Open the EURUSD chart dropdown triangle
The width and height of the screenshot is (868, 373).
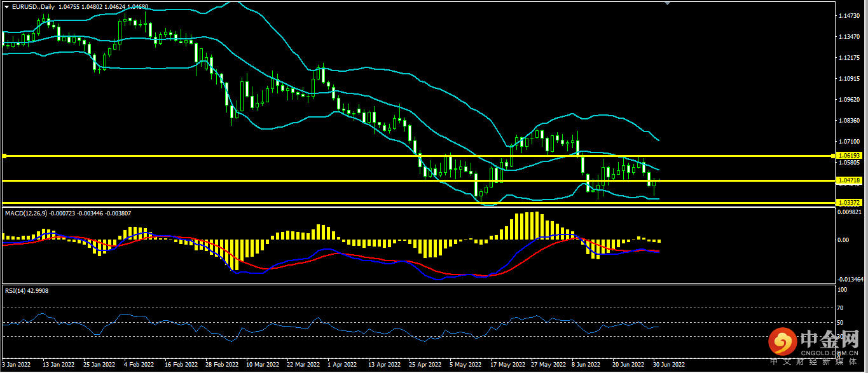6,6
